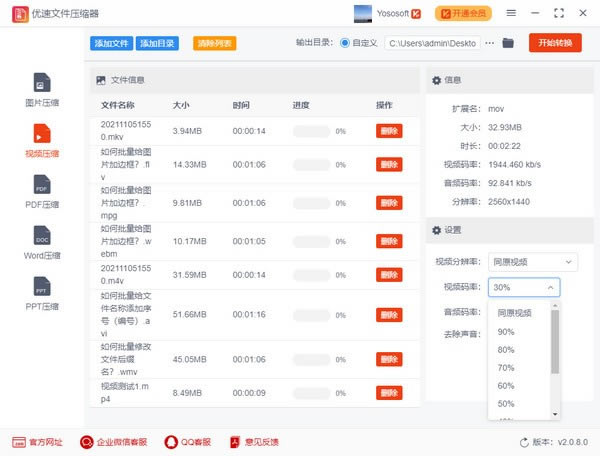Click the app logo icon in title bar
600x456 pixels.
point(20,14)
